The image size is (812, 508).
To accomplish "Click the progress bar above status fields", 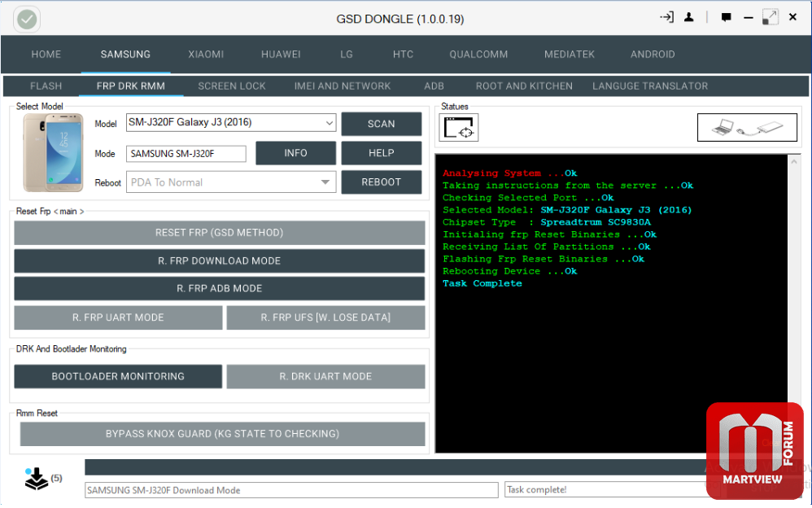I will point(396,467).
